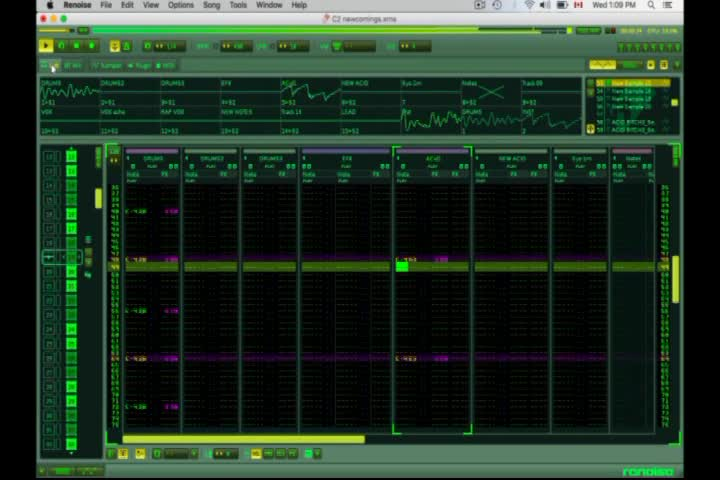This screenshot has width=720, height=480.
Task: Click the metronome icon in the top toolbar
Action: 126,46
